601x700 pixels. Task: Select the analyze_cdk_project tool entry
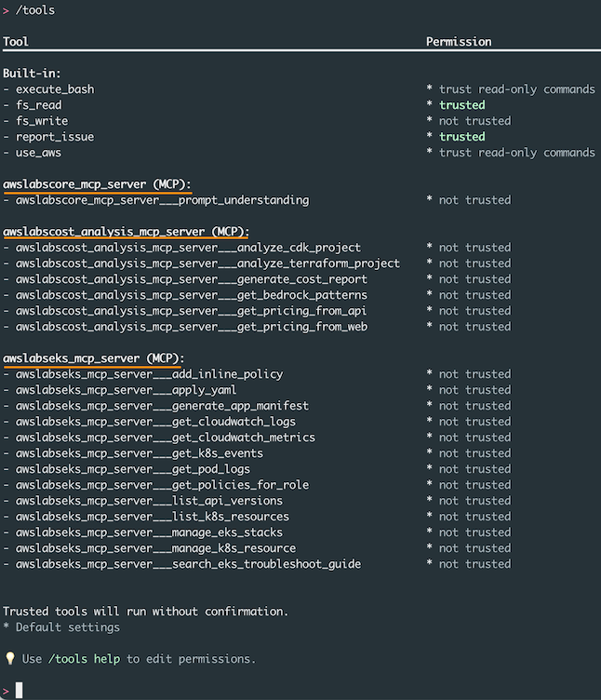tap(188, 248)
